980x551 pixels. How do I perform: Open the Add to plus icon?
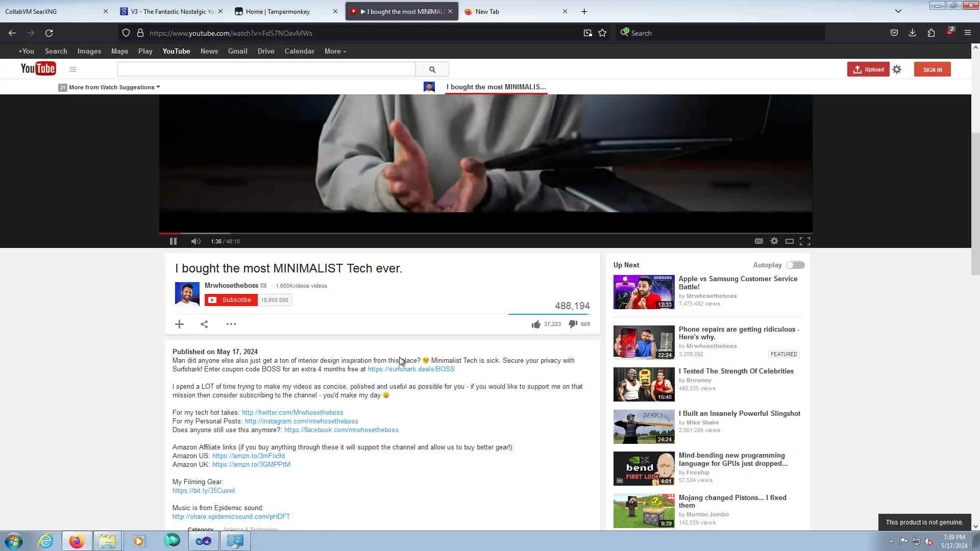[179, 324]
